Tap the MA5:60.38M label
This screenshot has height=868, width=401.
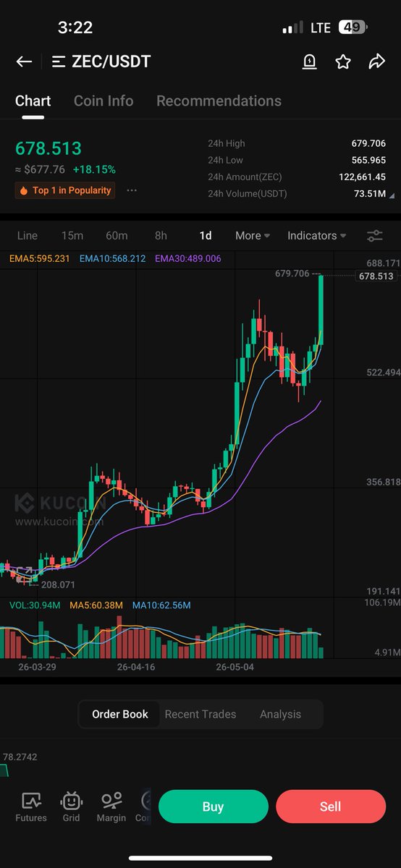(x=96, y=605)
